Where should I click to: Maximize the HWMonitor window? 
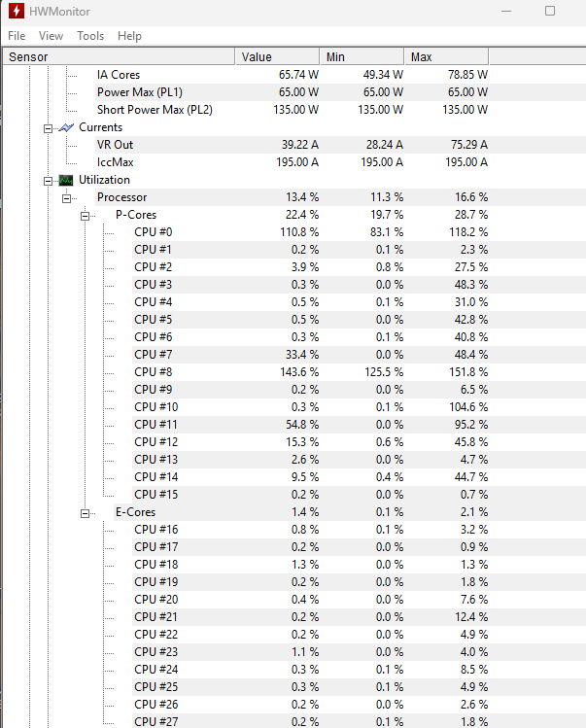point(550,11)
